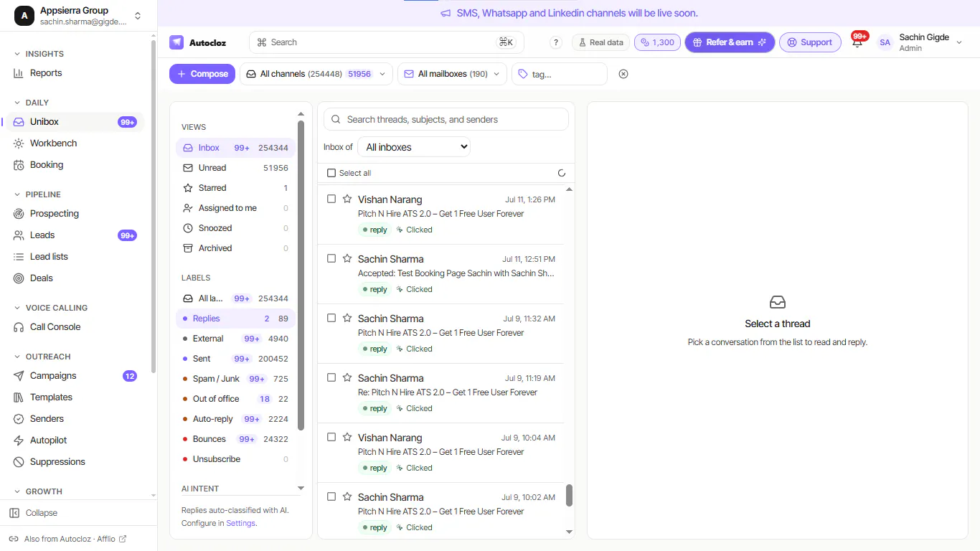
Task: Check the Vishan Narang Jul 11 1:26 PM thread
Action: point(331,199)
